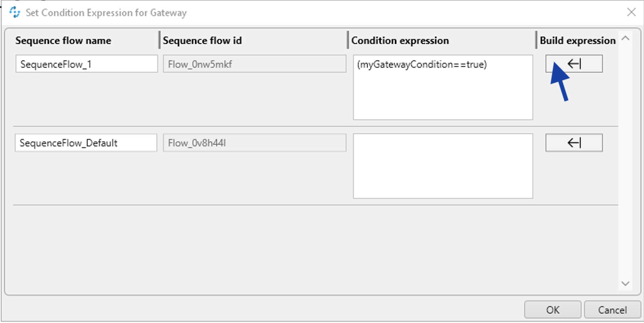Click the scrollbar down chevron
The height and width of the screenshot is (323, 644).
coord(625,283)
